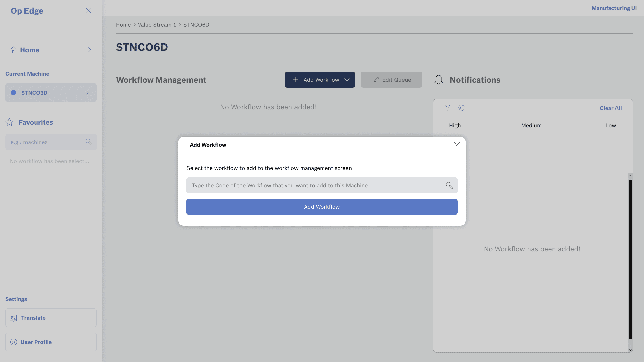Switch to the Medium priority tab
644x362 pixels.
[531, 125]
